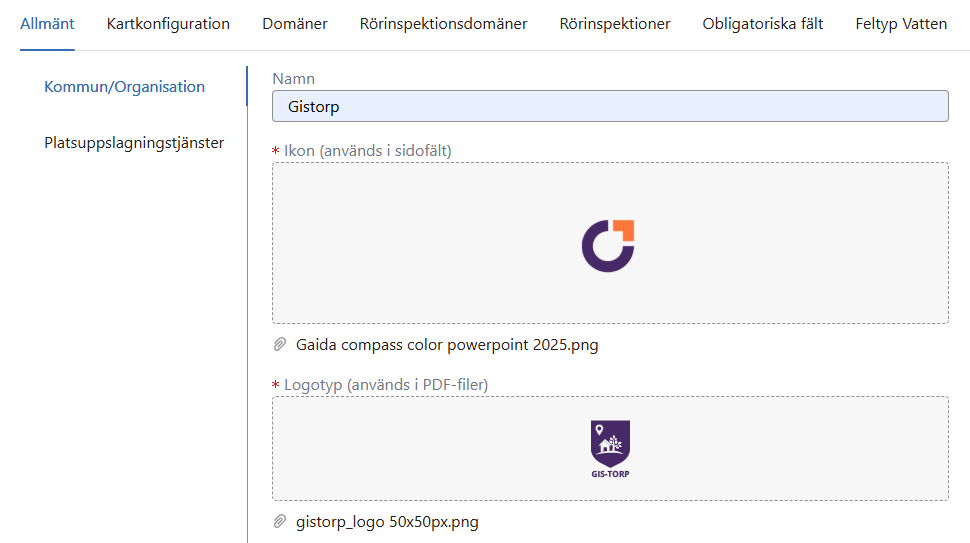The image size is (970, 543).
Task: Click the Ikon (används i sidofält) label
Action: point(367,151)
